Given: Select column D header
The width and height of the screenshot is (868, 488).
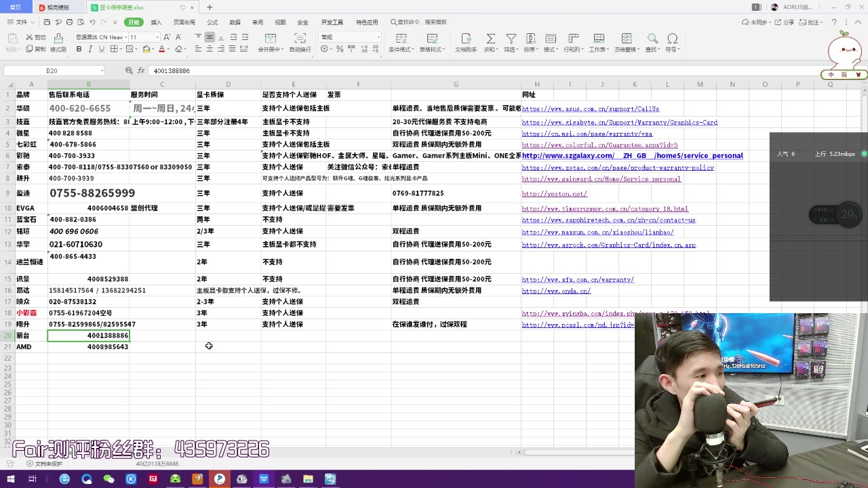Looking at the screenshot, I should click(x=228, y=85).
